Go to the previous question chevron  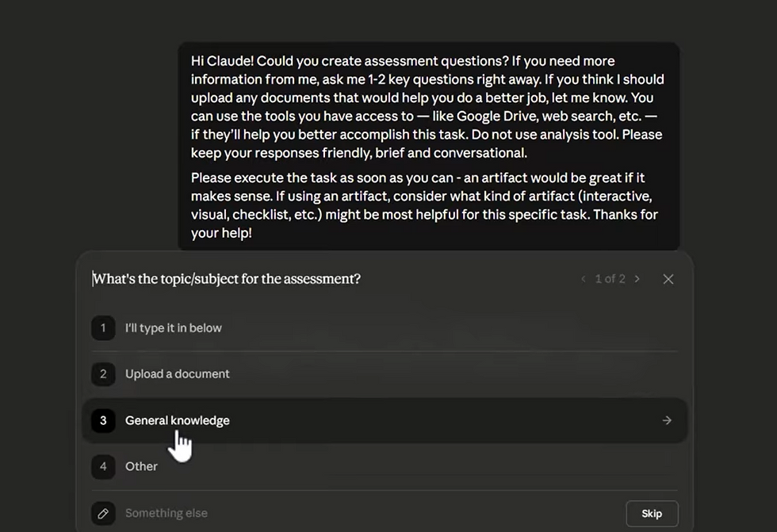point(584,279)
